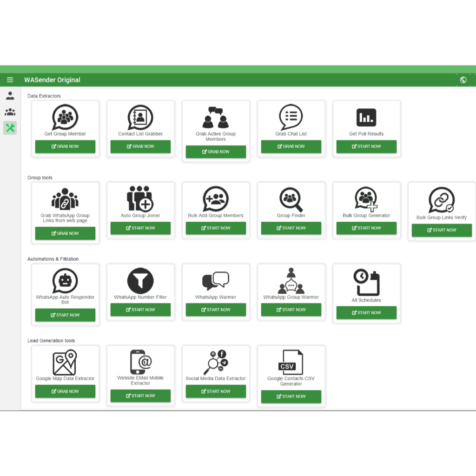Click the WhatsApp Number Filter label
The width and height of the screenshot is (476, 476).
pyautogui.click(x=140, y=297)
